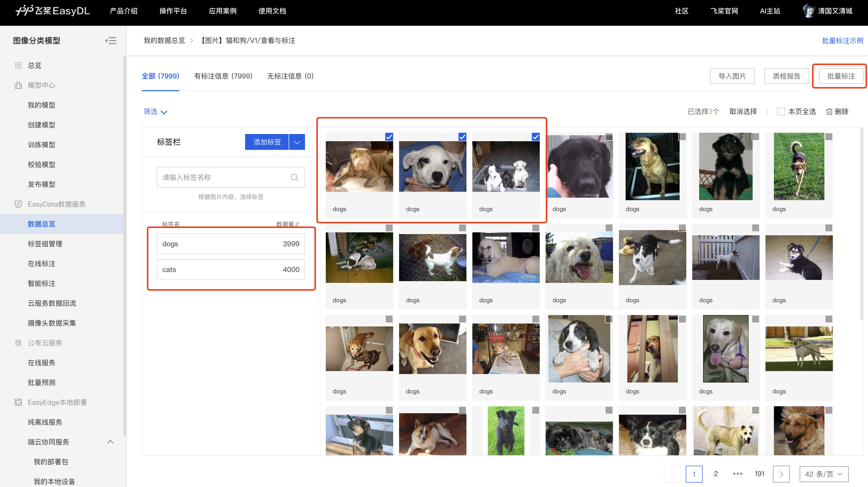The height and width of the screenshot is (487, 868).
Task: Click the search magnifier icon in label field
Action: (295, 177)
